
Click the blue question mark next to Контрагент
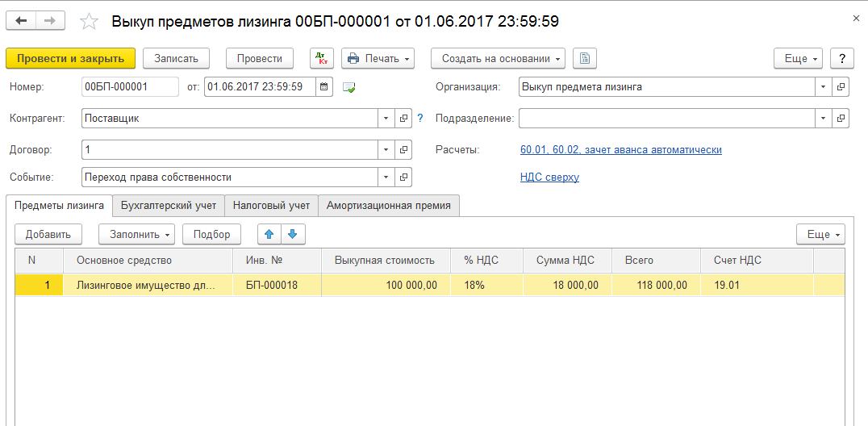[420, 118]
